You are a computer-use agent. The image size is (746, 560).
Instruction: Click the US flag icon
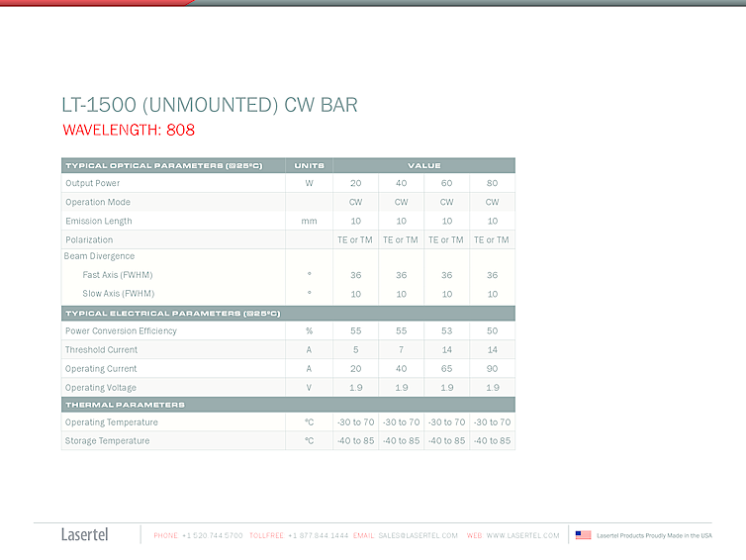[583, 535]
